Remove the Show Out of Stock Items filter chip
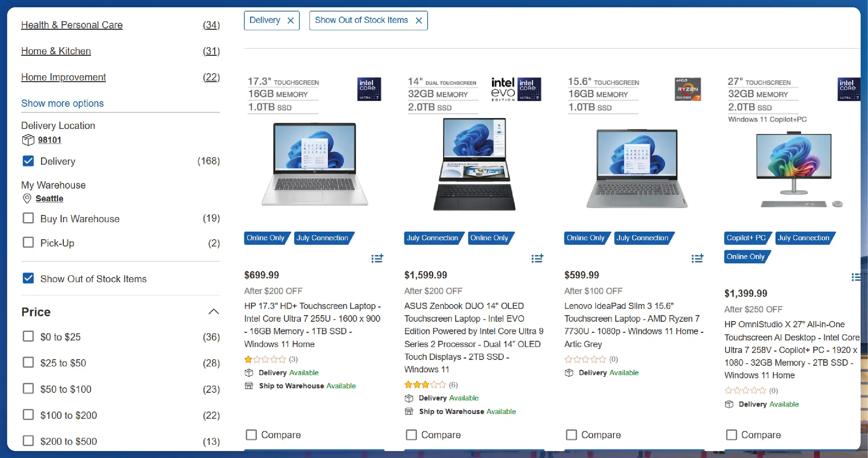The width and height of the screenshot is (868, 458). pos(419,20)
